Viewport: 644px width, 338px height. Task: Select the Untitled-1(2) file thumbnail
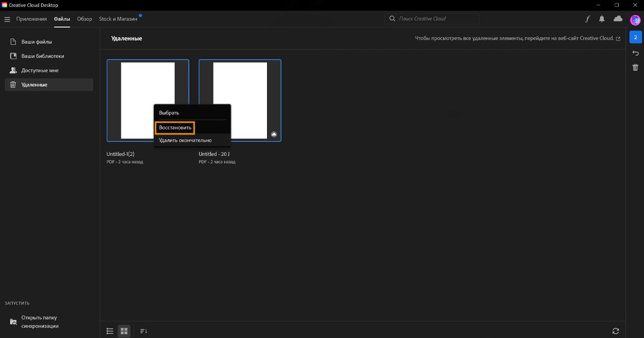(x=148, y=100)
